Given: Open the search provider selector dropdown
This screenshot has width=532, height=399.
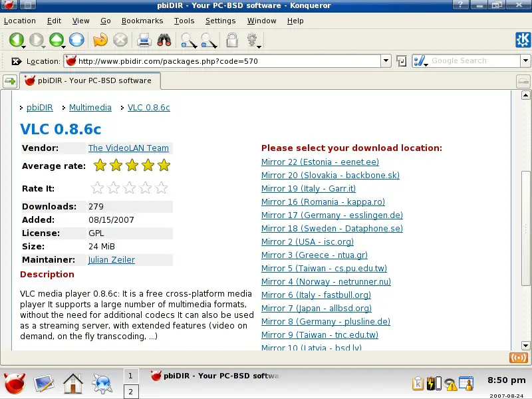Looking at the screenshot, I should pos(421,61).
